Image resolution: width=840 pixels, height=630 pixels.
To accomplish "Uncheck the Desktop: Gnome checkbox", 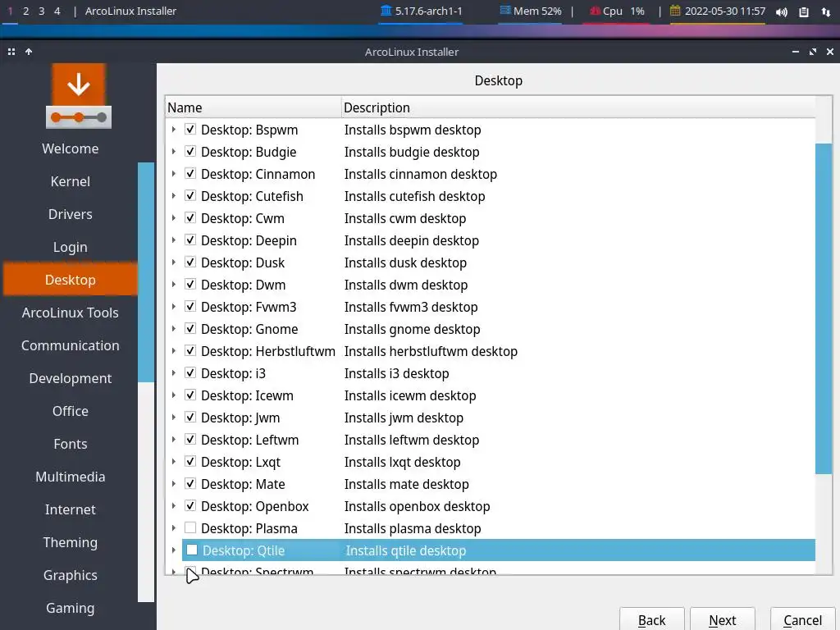I will [x=190, y=328].
